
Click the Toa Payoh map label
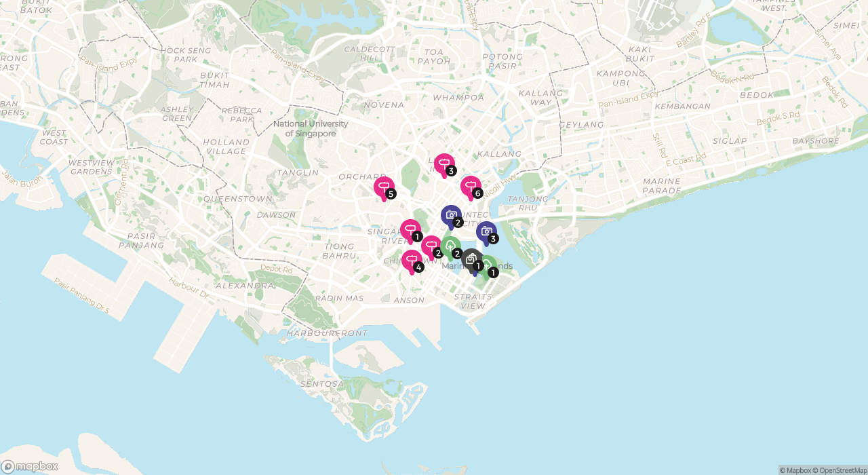coord(433,56)
